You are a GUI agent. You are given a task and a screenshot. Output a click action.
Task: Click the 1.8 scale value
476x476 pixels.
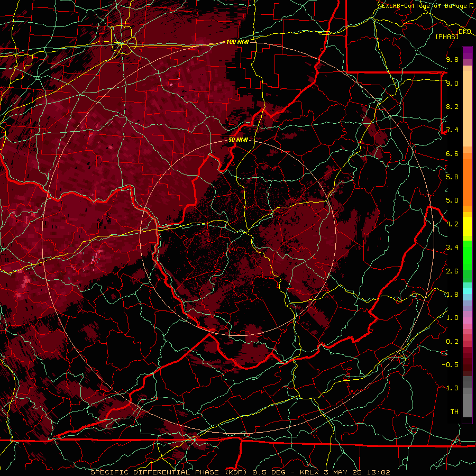[x=452, y=295]
